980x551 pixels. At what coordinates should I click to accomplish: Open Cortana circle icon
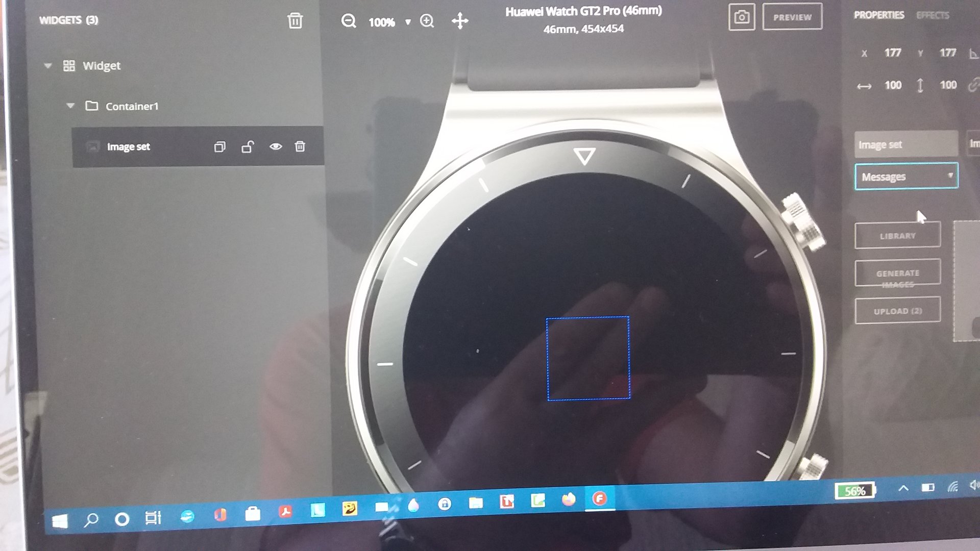[x=122, y=519]
